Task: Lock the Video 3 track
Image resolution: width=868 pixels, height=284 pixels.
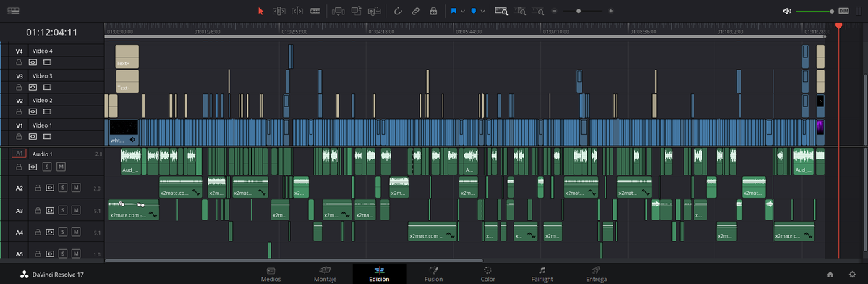Action: tap(20, 88)
